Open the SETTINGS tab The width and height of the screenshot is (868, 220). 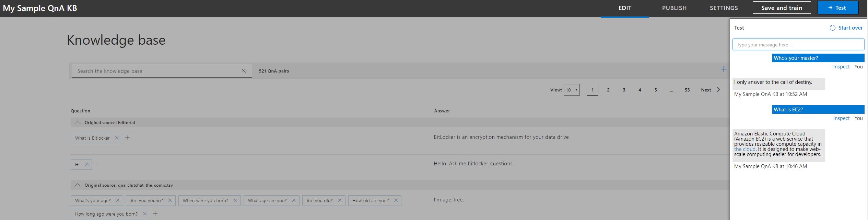(x=724, y=8)
